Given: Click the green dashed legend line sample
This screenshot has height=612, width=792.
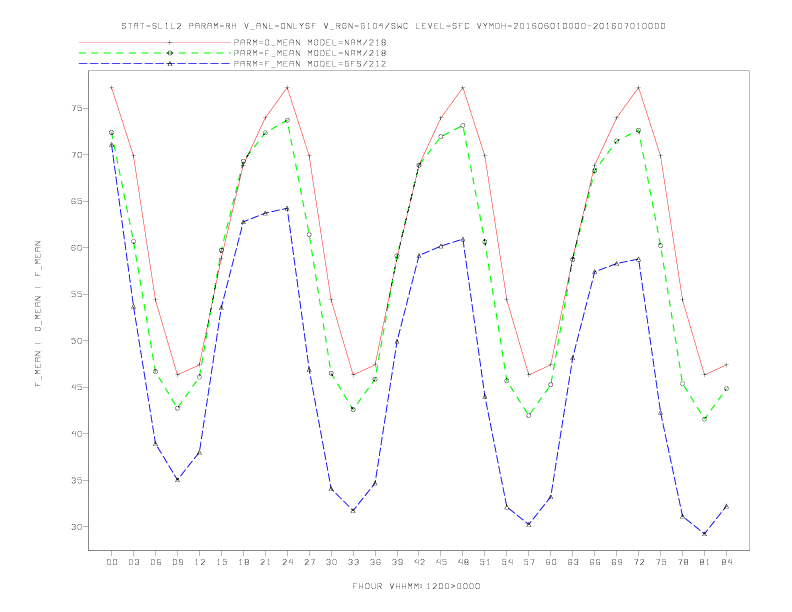Looking at the screenshot, I should pyautogui.click(x=155, y=53).
